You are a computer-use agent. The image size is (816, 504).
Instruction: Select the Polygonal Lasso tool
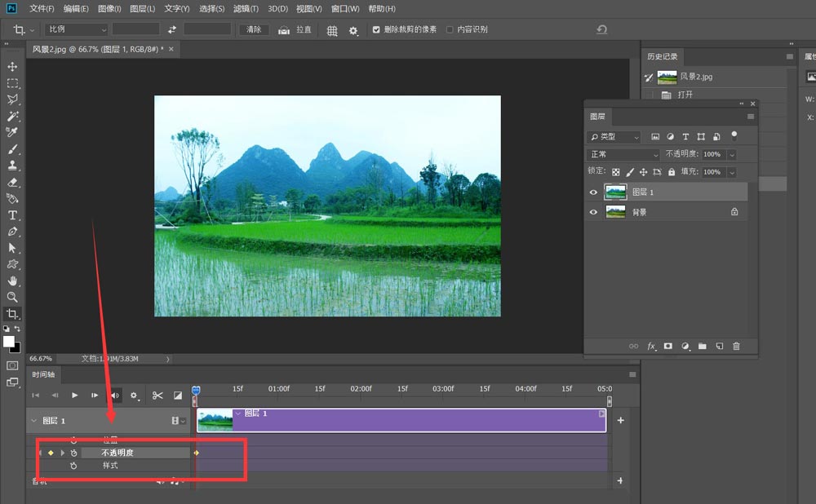12,99
